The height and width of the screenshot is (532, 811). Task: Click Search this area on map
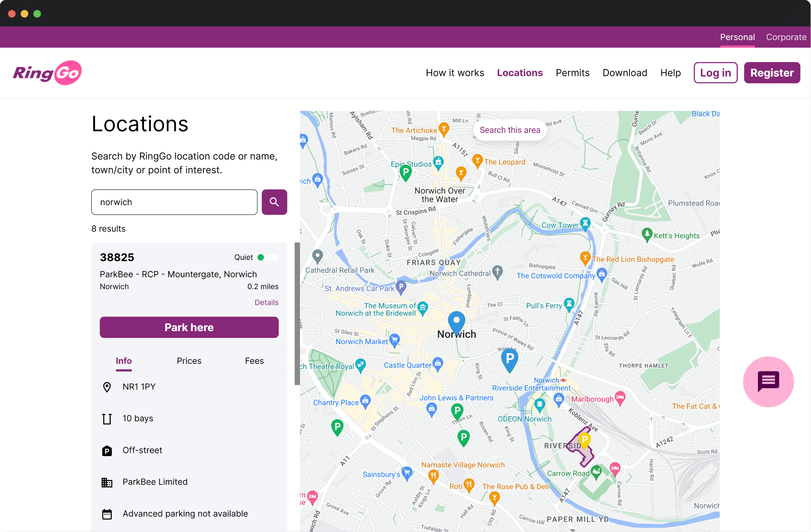509,130
